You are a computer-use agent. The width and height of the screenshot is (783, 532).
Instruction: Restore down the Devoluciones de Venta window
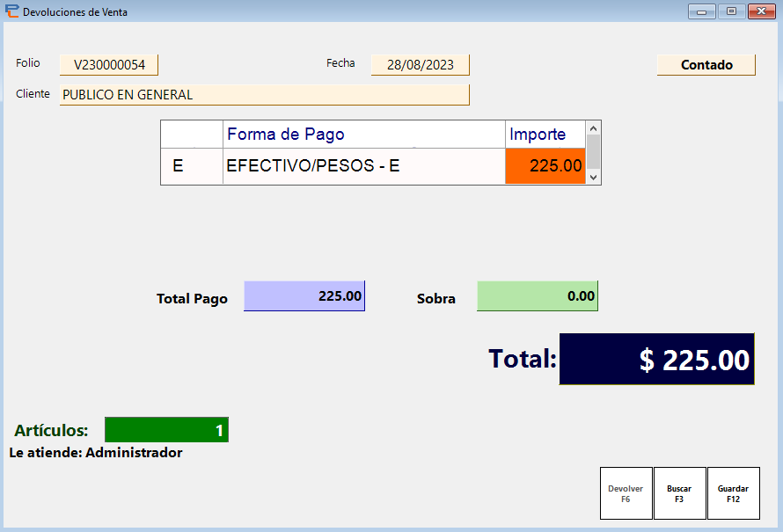coord(732,11)
